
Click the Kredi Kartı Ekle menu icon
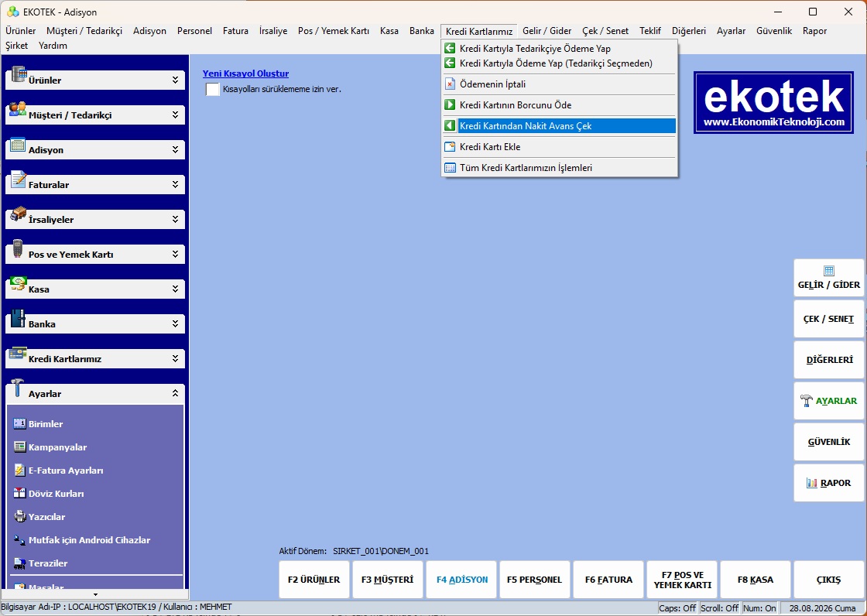(x=450, y=146)
